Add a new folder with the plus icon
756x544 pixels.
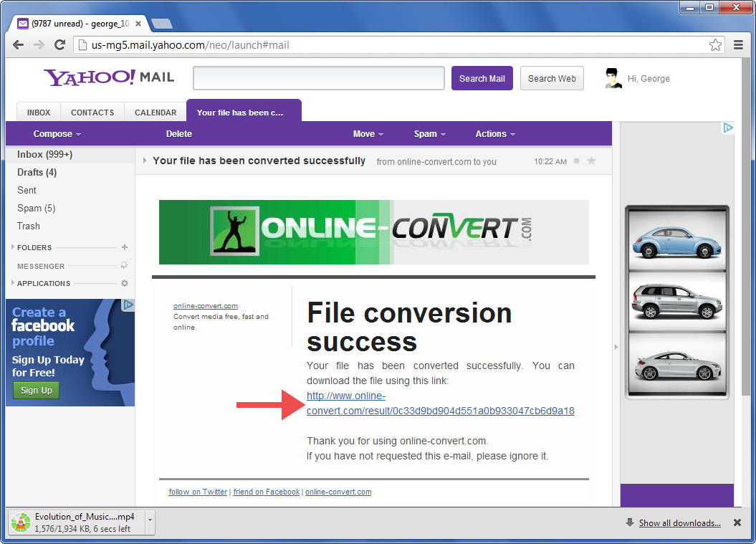pos(125,247)
